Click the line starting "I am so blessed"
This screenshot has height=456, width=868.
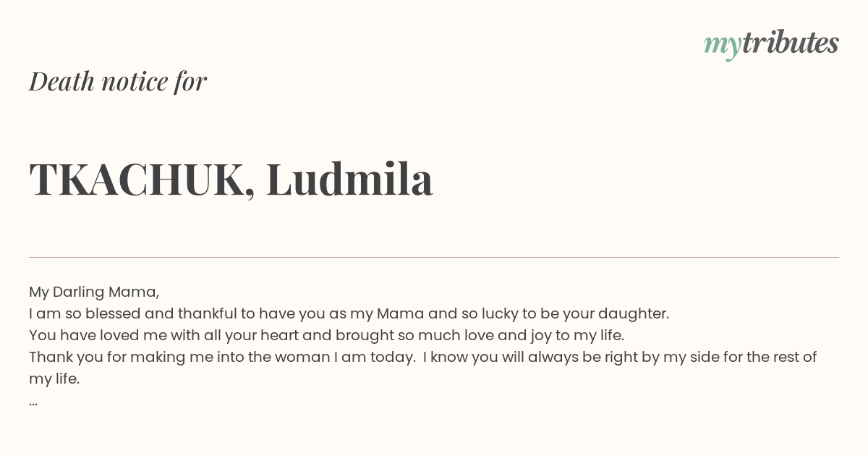[x=349, y=314]
